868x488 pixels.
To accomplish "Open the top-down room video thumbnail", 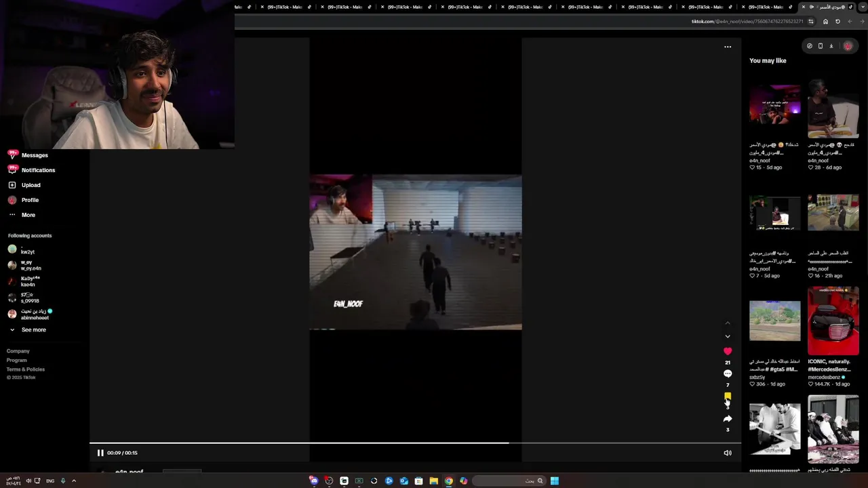I will [833, 212].
